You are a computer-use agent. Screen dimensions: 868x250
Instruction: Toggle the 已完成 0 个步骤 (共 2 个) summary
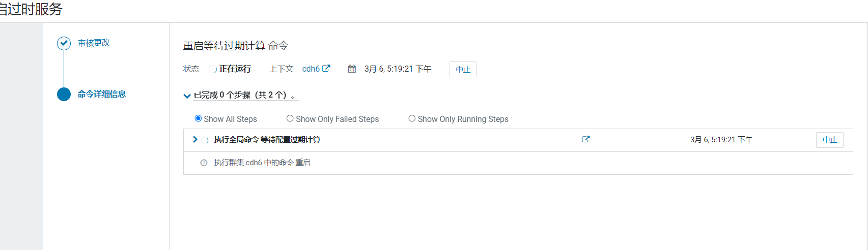pyautogui.click(x=244, y=95)
